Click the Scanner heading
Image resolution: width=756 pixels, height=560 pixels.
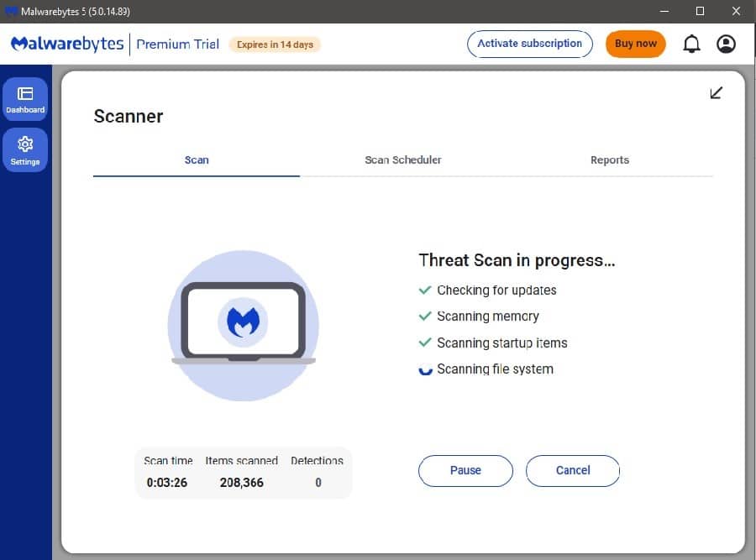tap(129, 116)
